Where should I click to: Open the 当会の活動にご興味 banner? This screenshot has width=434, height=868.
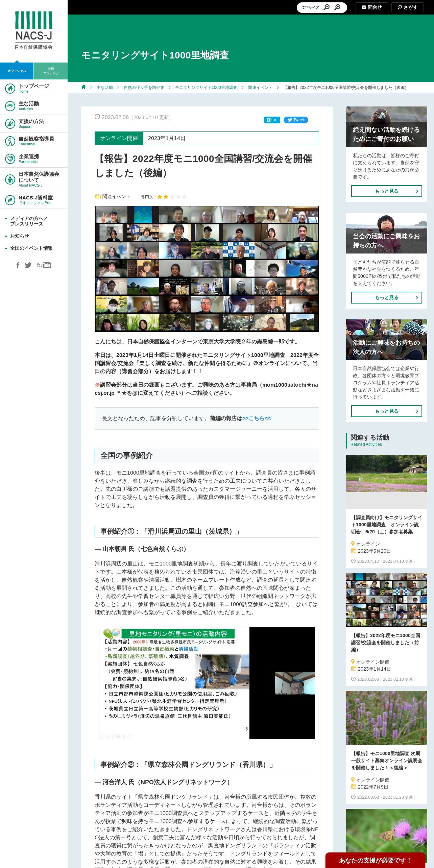387,233
